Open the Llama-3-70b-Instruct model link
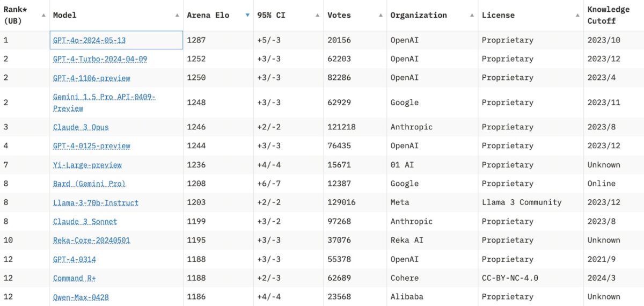Viewport: 644px width, 306px height. point(96,203)
